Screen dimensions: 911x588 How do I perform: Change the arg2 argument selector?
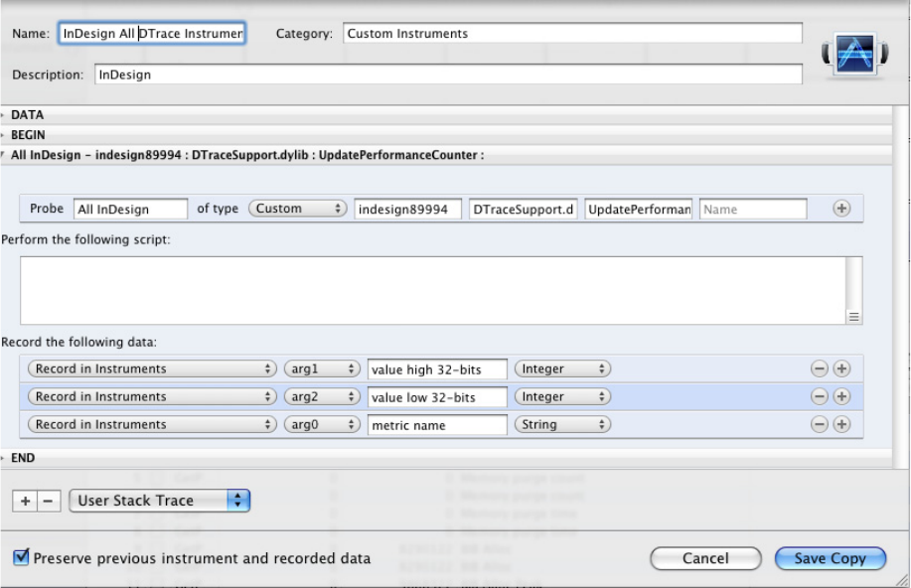[x=322, y=396]
